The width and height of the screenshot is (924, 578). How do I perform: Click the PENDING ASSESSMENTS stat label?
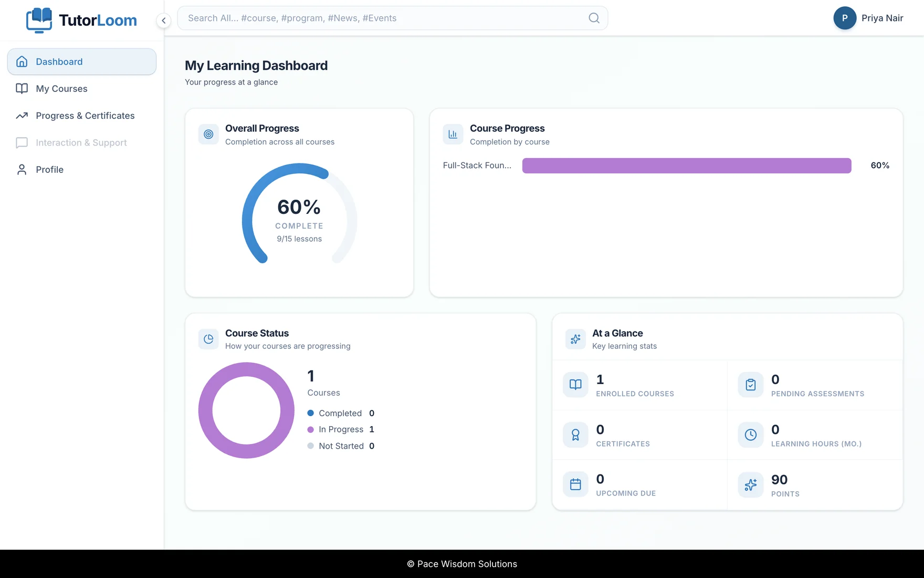click(x=817, y=394)
